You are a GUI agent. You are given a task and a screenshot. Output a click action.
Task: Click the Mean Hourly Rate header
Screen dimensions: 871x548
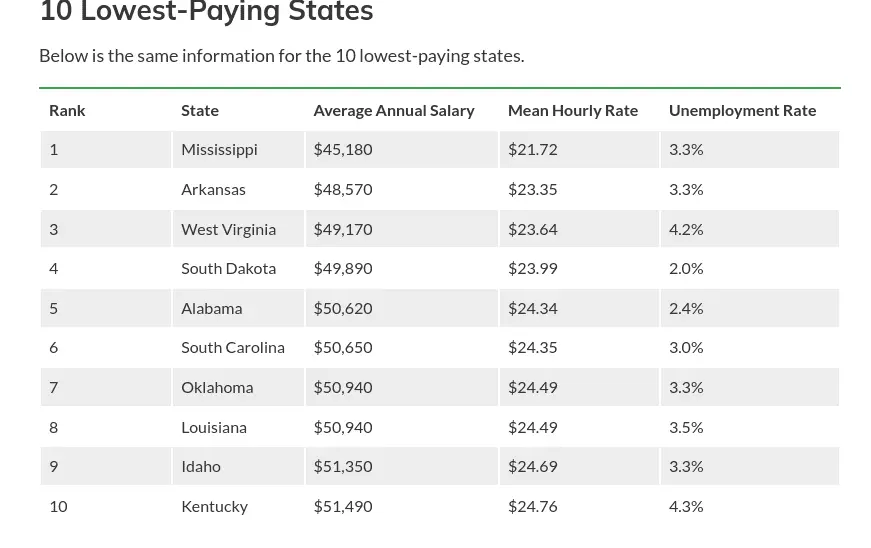point(573,110)
